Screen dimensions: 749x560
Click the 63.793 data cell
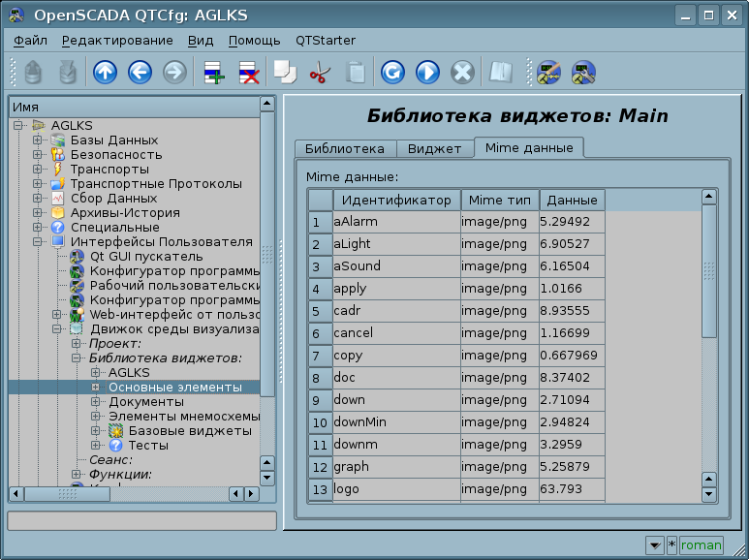click(x=573, y=489)
